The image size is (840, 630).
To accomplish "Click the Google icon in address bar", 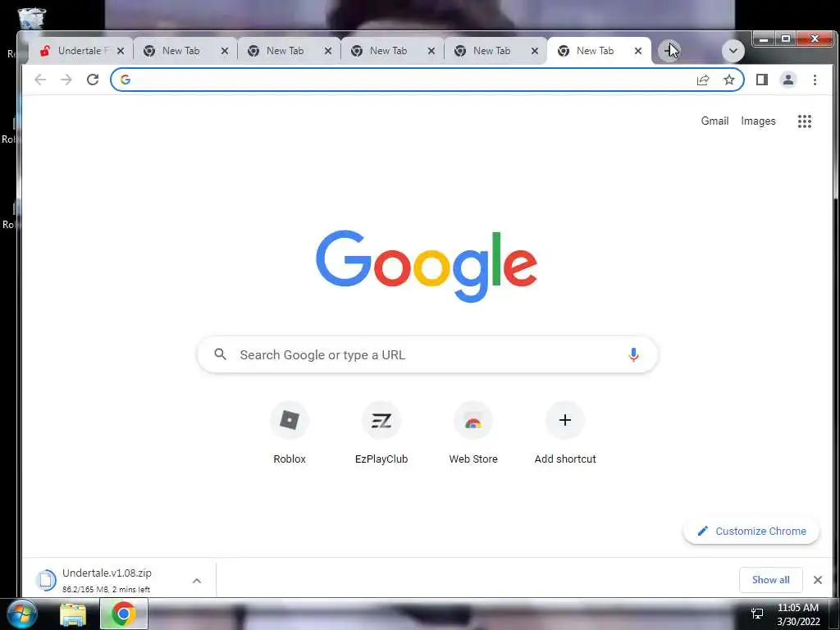I will [126, 80].
